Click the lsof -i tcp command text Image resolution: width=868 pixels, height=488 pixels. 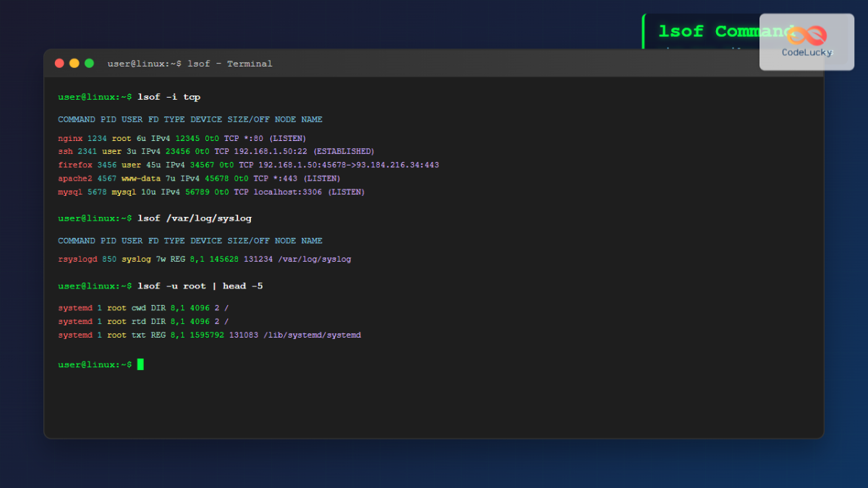click(170, 96)
